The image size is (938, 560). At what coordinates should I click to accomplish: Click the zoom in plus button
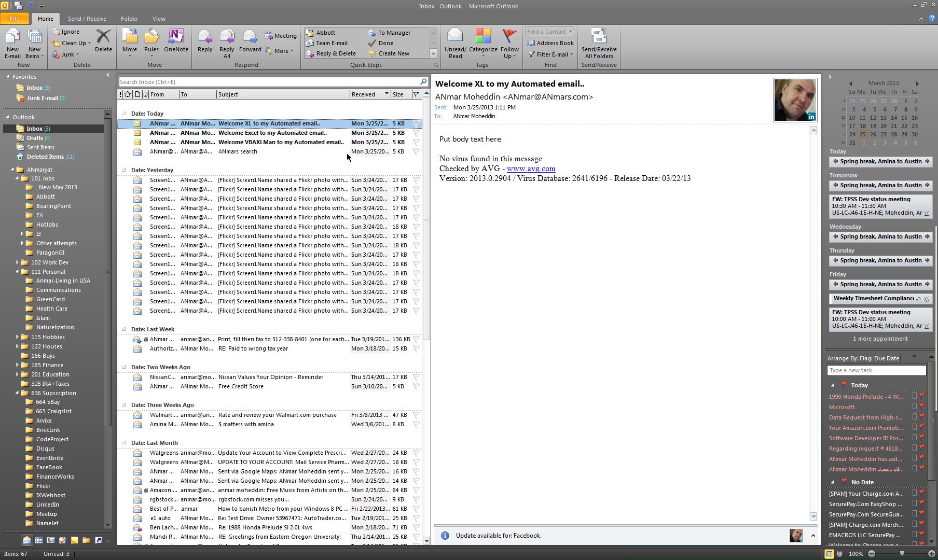(x=931, y=554)
